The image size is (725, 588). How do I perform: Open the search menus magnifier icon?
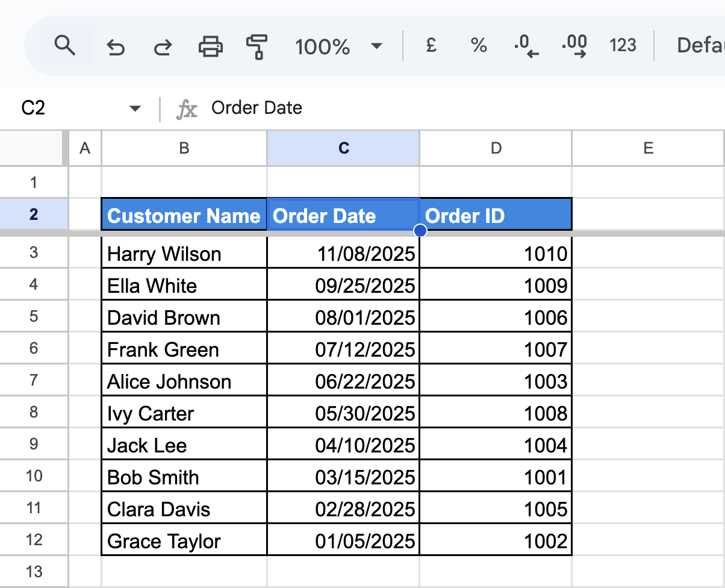click(x=64, y=45)
